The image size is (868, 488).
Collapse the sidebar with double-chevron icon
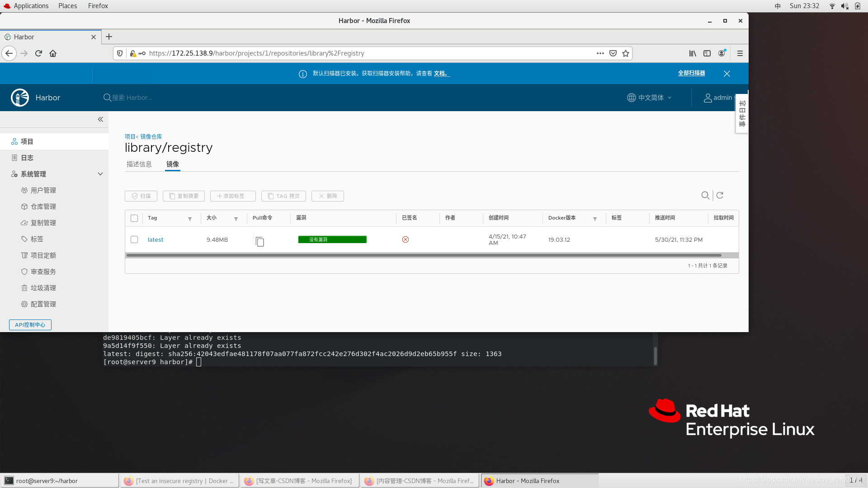pyautogui.click(x=100, y=119)
